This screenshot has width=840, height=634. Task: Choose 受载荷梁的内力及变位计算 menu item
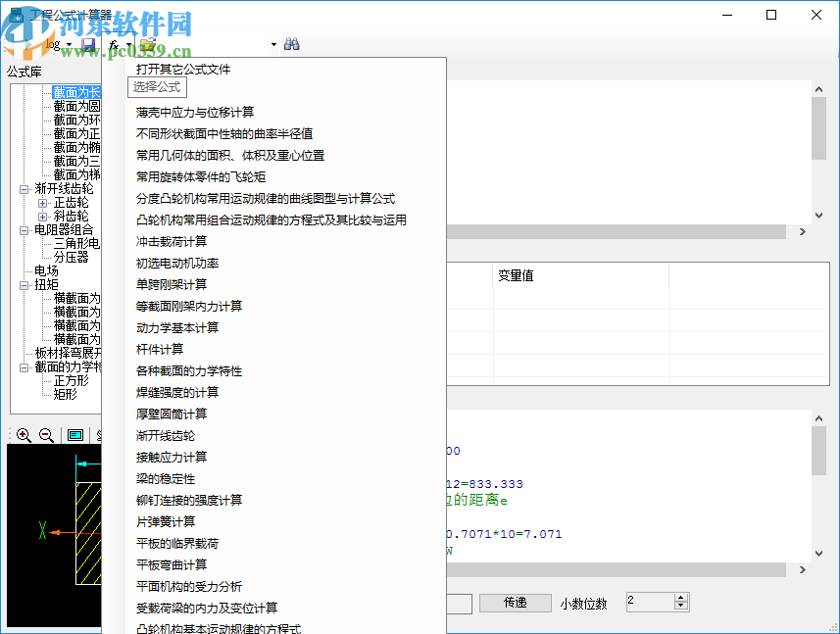click(207, 609)
